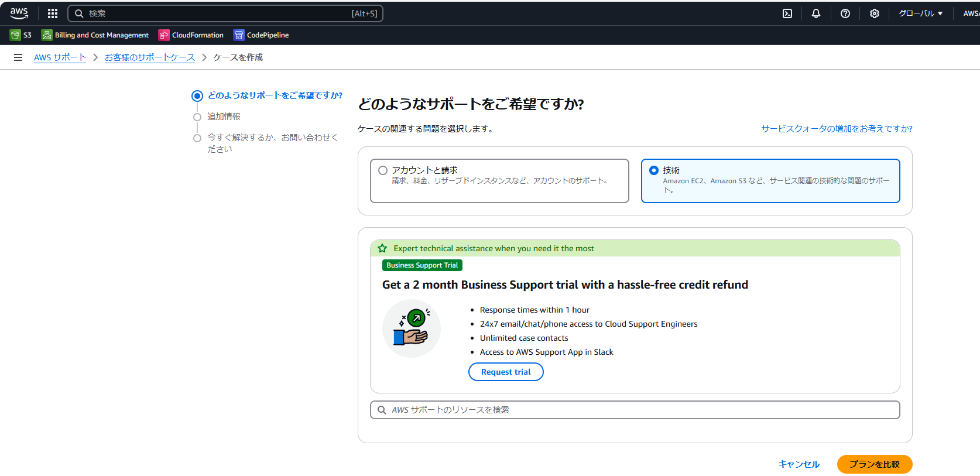Follow the お客様のサポートケース breadcrumb link
Image resolution: width=980 pixels, height=476 pixels.
pyautogui.click(x=150, y=57)
